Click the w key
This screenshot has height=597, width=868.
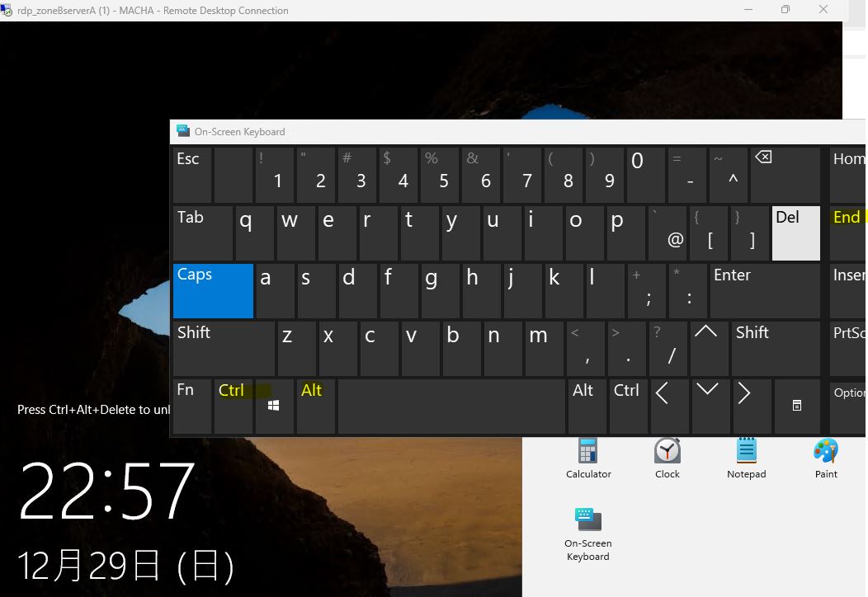point(296,233)
